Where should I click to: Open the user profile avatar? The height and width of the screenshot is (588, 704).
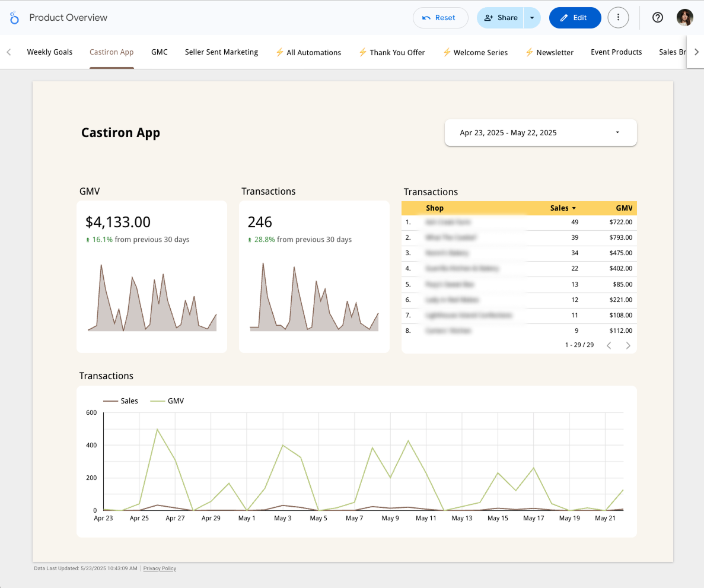[684, 18]
